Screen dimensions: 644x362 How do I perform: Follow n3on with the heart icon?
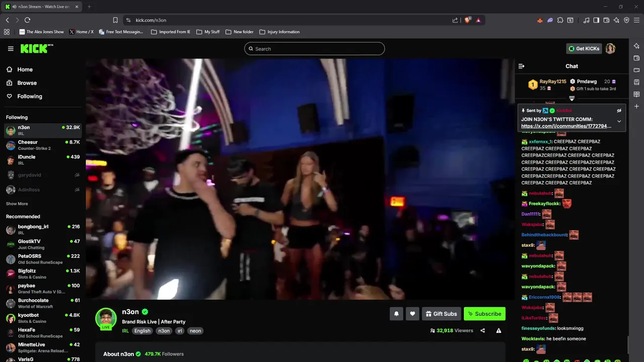pos(412,314)
